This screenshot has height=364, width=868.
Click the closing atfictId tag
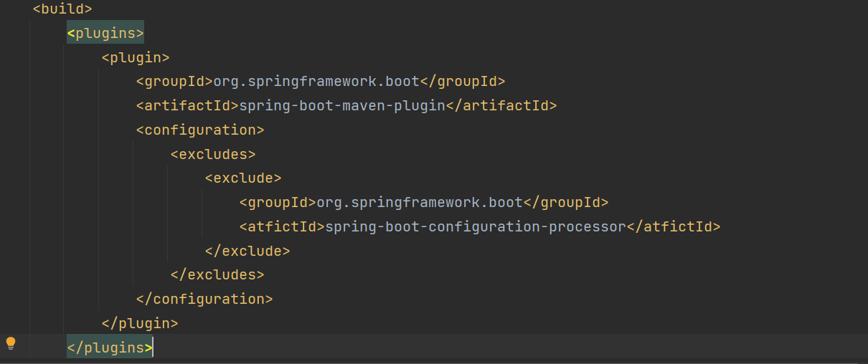coord(674,227)
